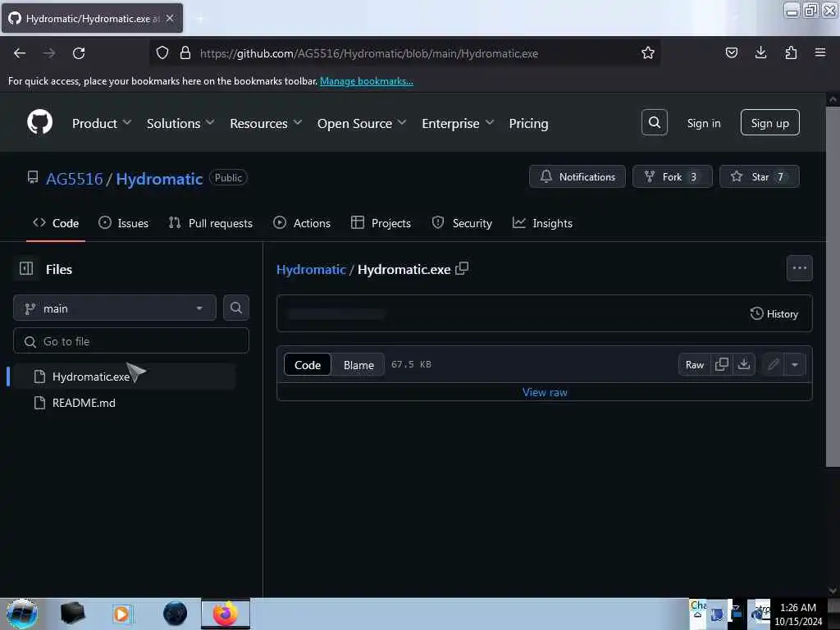Image resolution: width=840 pixels, height=630 pixels.
Task: Expand the Enterprise menu
Action: tap(458, 123)
